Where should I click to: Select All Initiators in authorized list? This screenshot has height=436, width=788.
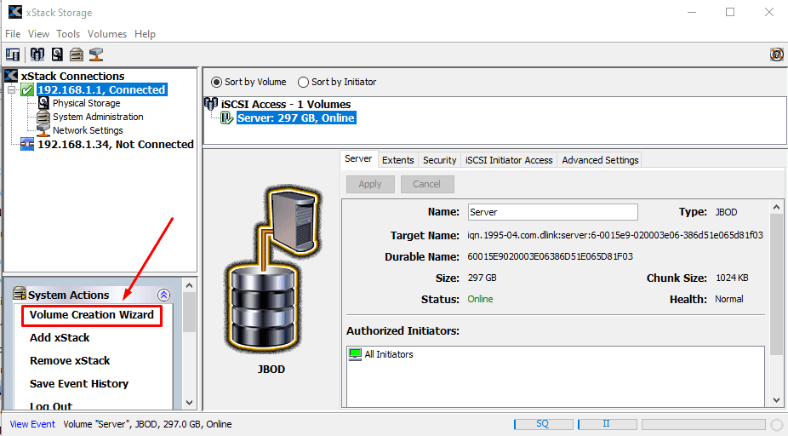point(390,354)
